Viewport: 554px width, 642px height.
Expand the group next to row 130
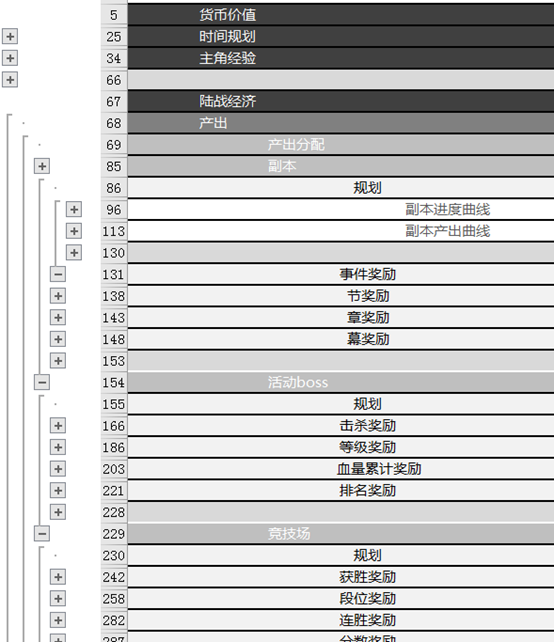(x=74, y=253)
